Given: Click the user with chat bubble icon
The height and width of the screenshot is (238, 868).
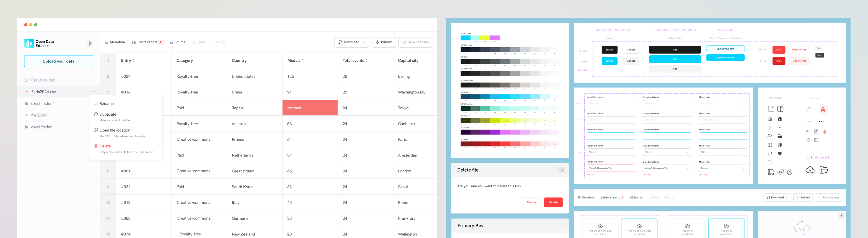Looking at the screenshot, I should [780, 172].
